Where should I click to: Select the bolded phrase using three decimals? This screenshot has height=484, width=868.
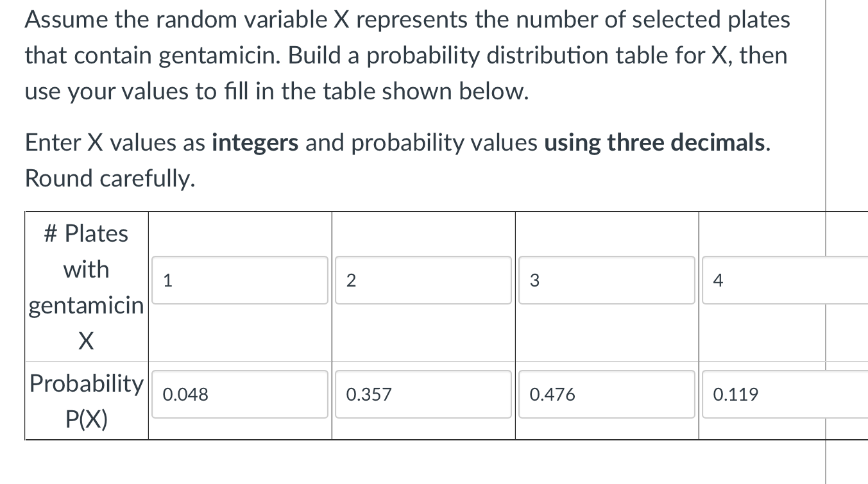tap(653, 142)
